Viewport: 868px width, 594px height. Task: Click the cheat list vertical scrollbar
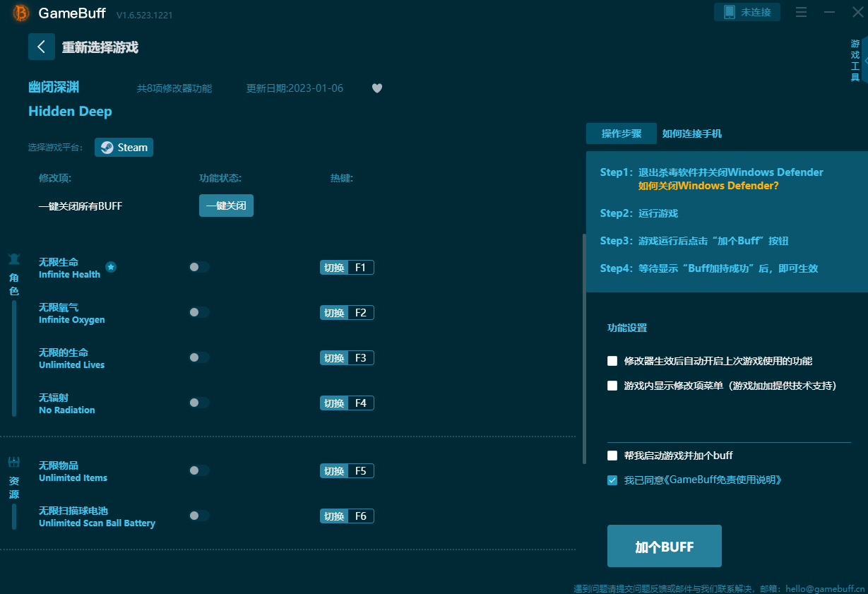[x=584, y=349]
